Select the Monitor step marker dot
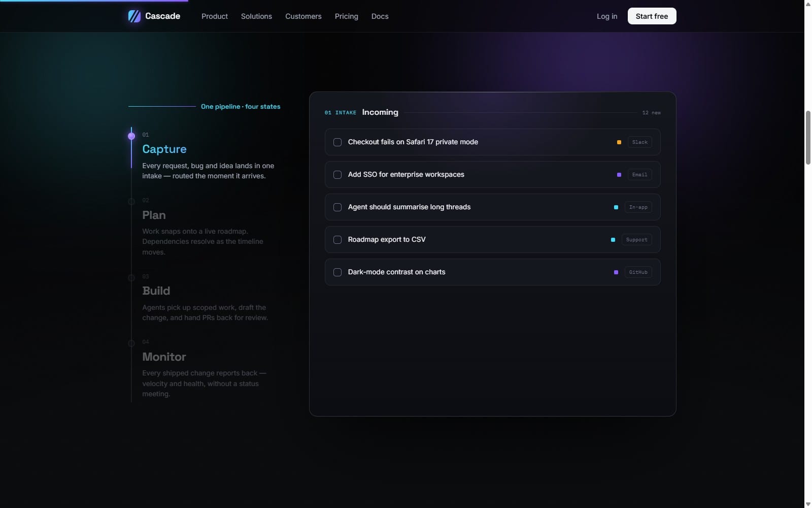The image size is (812, 508). pyautogui.click(x=131, y=343)
